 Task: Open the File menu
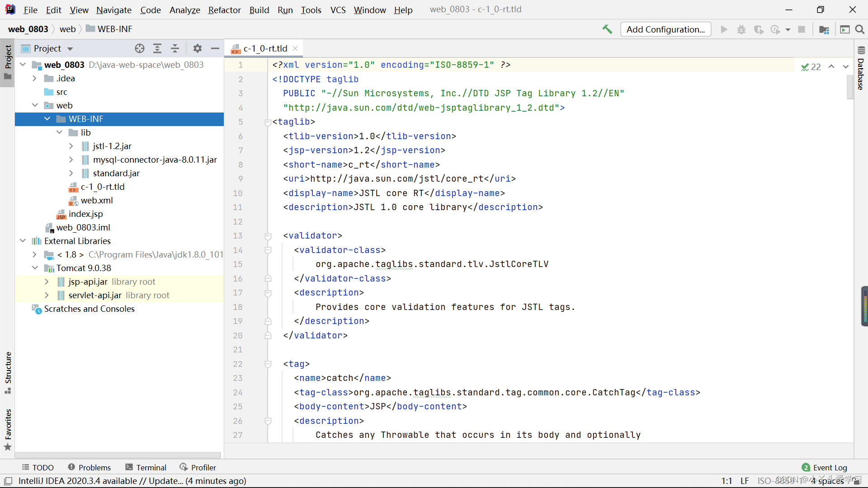pos(30,9)
